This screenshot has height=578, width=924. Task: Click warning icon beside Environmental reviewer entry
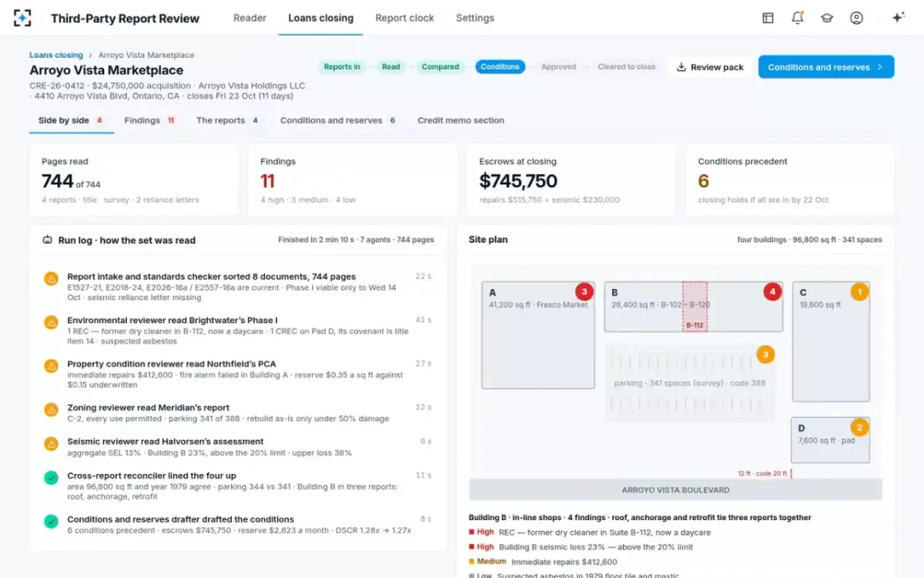pyautogui.click(x=51, y=322)
